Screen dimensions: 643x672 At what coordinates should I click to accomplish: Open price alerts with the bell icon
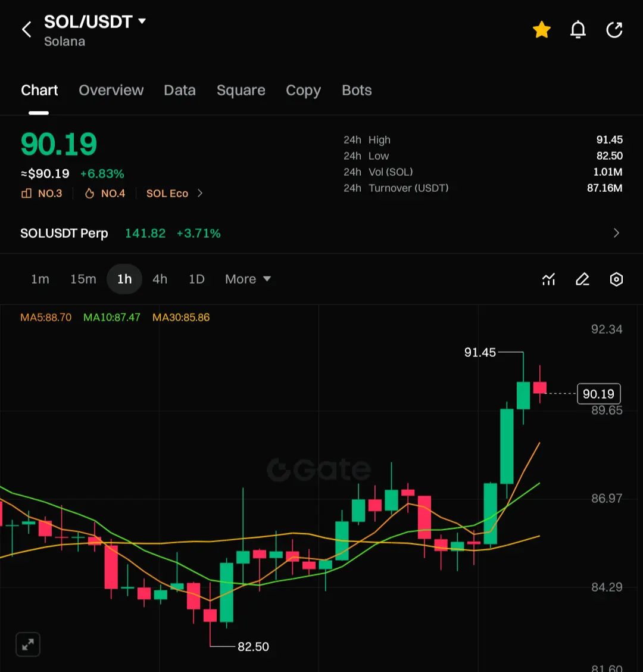(578, 30)
